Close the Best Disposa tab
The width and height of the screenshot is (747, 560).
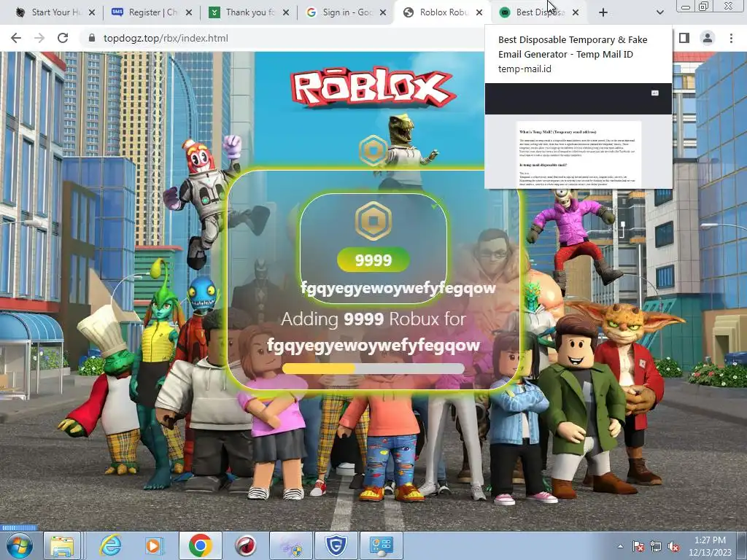pos(576,12)
